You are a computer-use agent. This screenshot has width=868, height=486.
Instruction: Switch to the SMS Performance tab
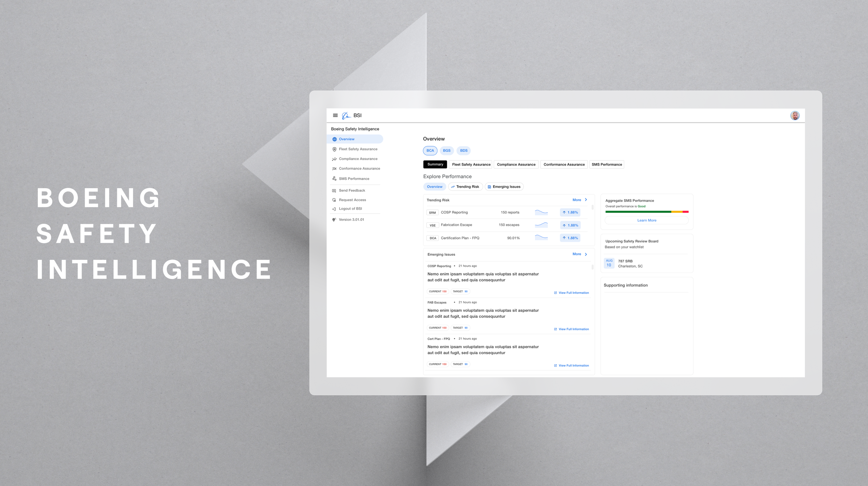(607, 164)
